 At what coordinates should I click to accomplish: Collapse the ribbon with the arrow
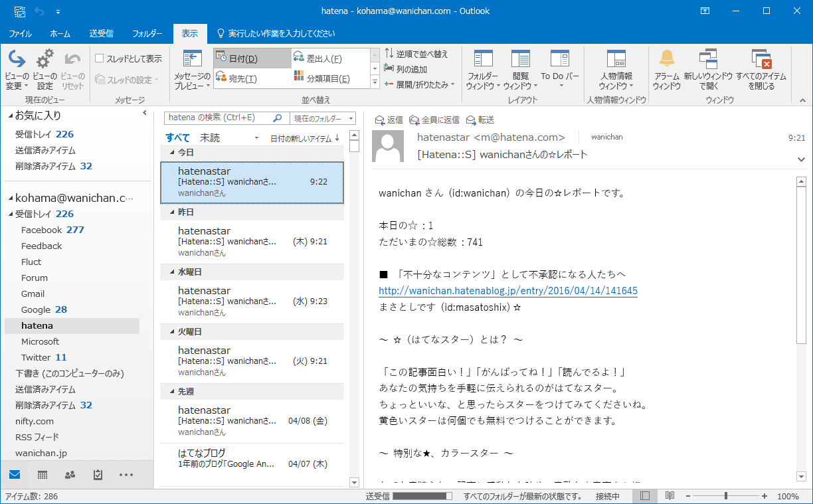click(x=802, y=100)
